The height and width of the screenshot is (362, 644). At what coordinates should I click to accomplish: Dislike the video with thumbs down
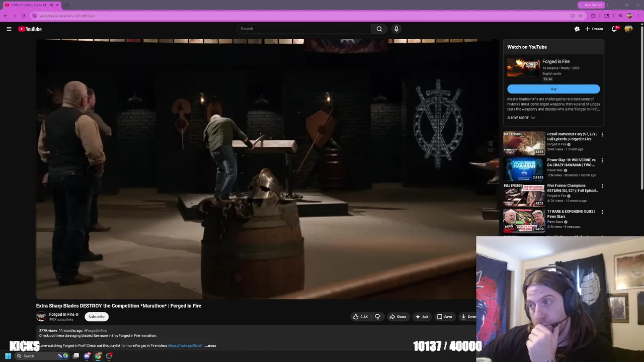[377, 317]
